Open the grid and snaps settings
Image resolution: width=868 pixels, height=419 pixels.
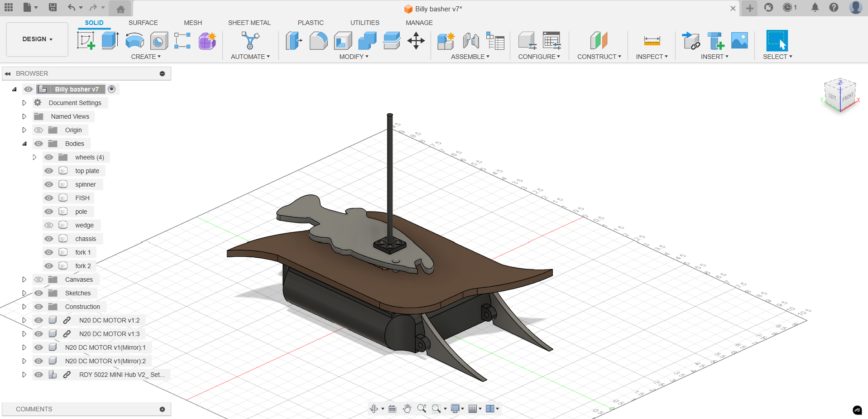[475, 409]
